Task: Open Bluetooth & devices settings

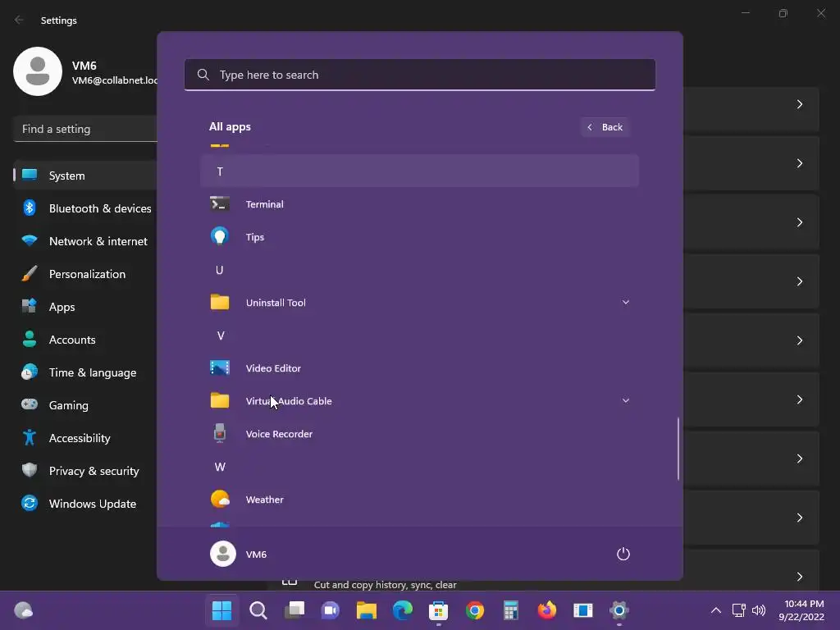Action: coord(85,208)
